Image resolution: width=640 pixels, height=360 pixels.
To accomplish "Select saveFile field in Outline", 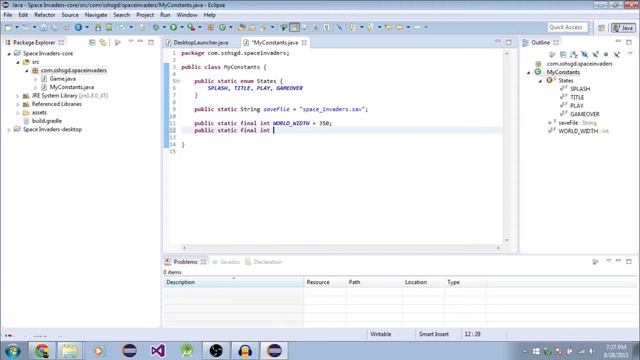I will point(568,123).
